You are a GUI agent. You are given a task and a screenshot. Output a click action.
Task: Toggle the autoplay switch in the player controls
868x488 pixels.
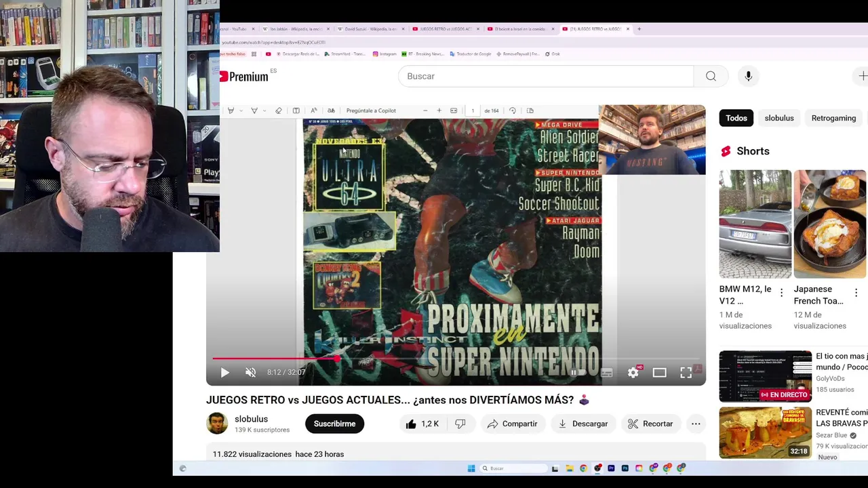tap(577, 372)
